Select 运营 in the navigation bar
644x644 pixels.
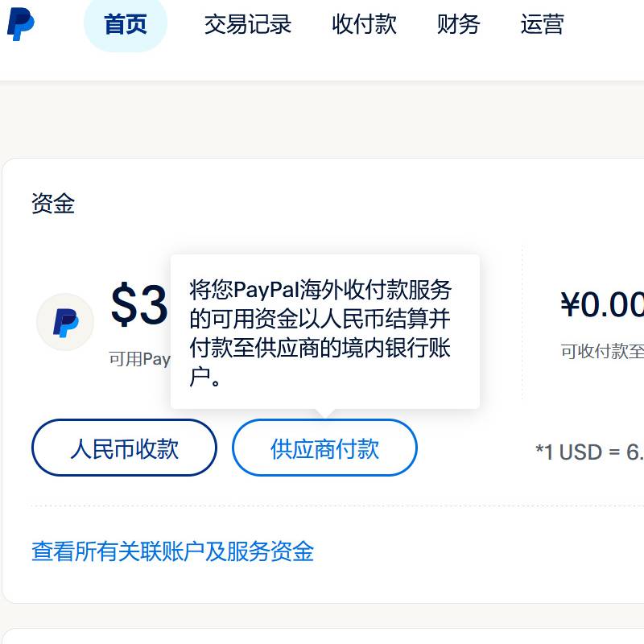(x=542, y=24)
